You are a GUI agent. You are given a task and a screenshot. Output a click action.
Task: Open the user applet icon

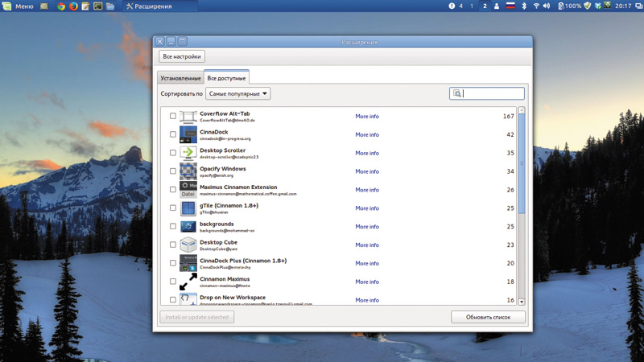click(x=497, y=6)
